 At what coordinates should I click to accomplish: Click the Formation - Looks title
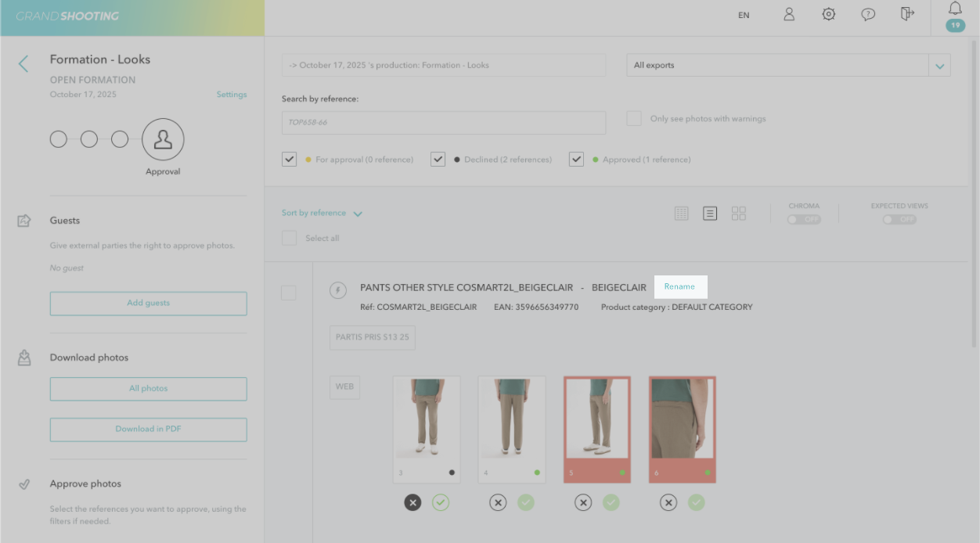[x=100, y=59]
